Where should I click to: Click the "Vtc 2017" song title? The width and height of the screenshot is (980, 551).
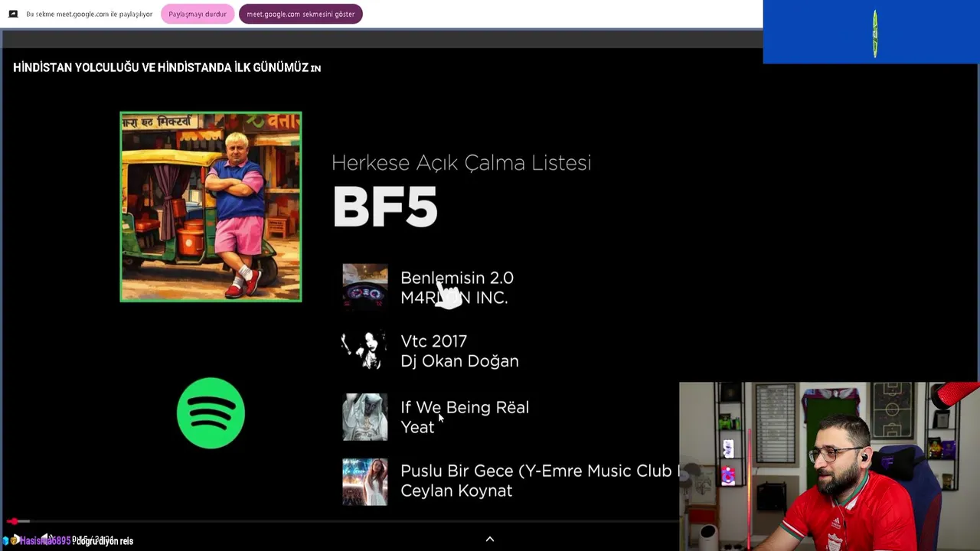pyautogui.click(x=433, y=341)
